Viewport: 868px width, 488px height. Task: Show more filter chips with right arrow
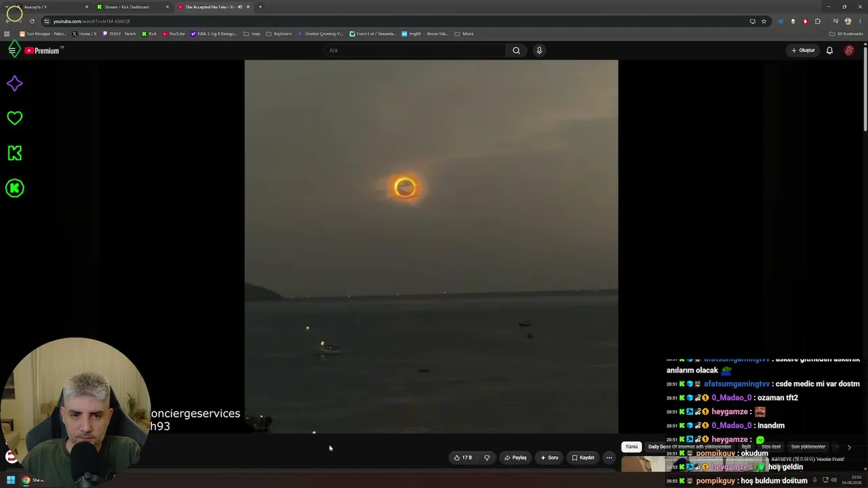click(849, 447)
